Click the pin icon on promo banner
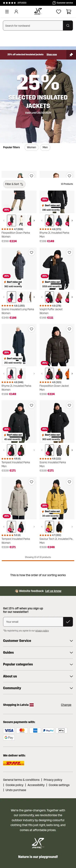The image size is (76, 868). coord(71,55)
